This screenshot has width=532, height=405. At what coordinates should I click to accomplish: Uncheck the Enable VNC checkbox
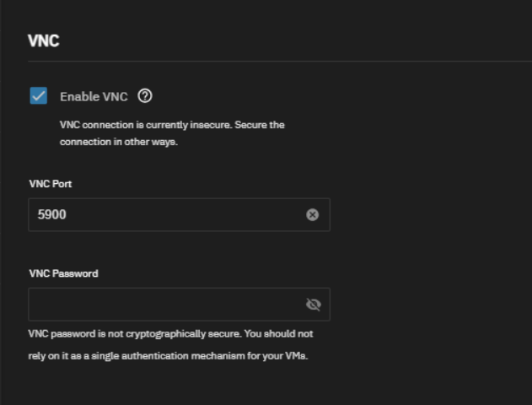click(38, 95)
